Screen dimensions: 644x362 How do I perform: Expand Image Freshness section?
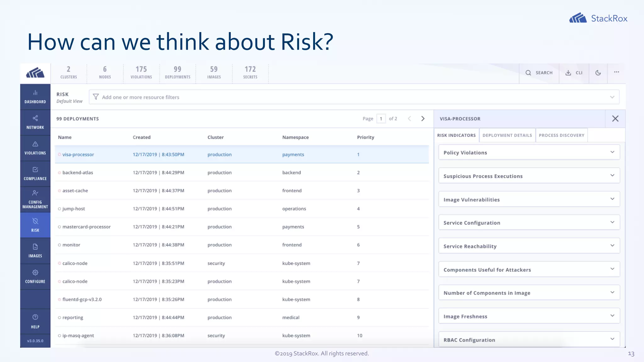coord(529,316)
